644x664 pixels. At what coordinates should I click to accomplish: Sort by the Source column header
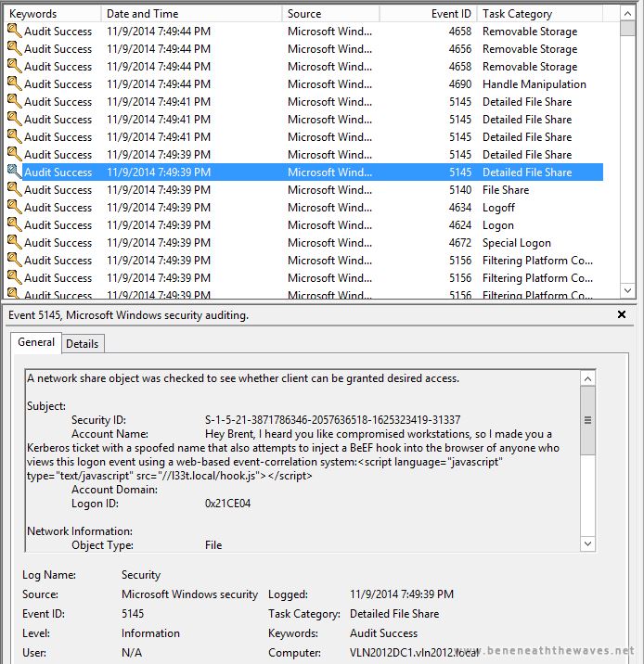pyautogui.click(x=330, y=14)
